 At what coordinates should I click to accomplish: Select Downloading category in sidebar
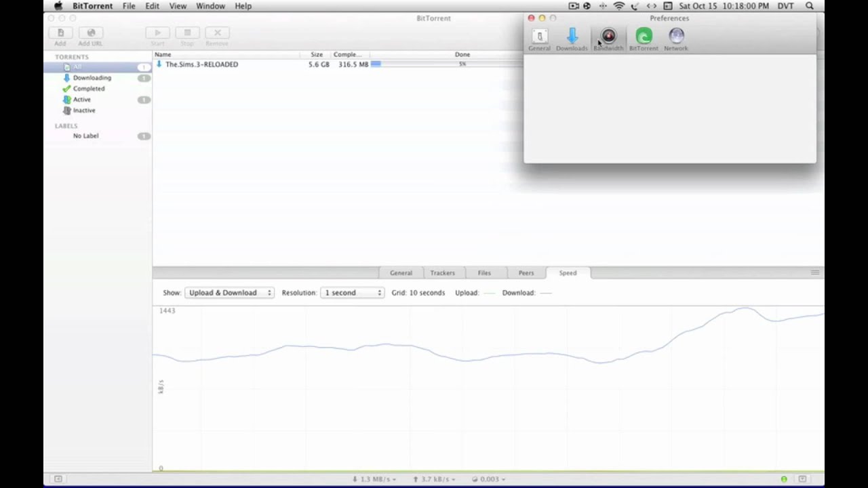[98, 78]
